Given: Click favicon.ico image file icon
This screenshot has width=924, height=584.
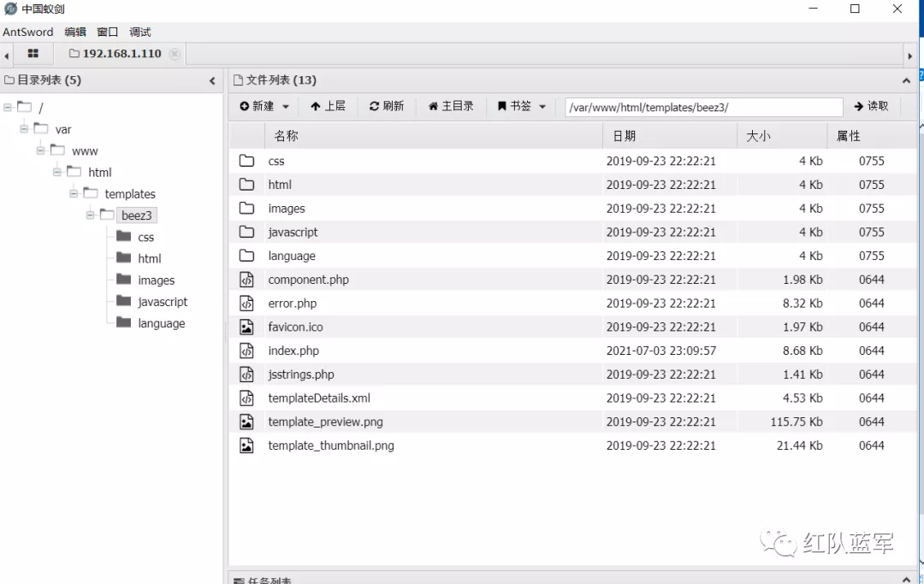Looking at the screenshot, I should coord(246,327).
